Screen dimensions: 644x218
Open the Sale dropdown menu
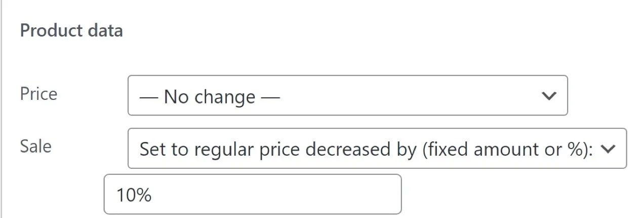click(x=377, y=149)
